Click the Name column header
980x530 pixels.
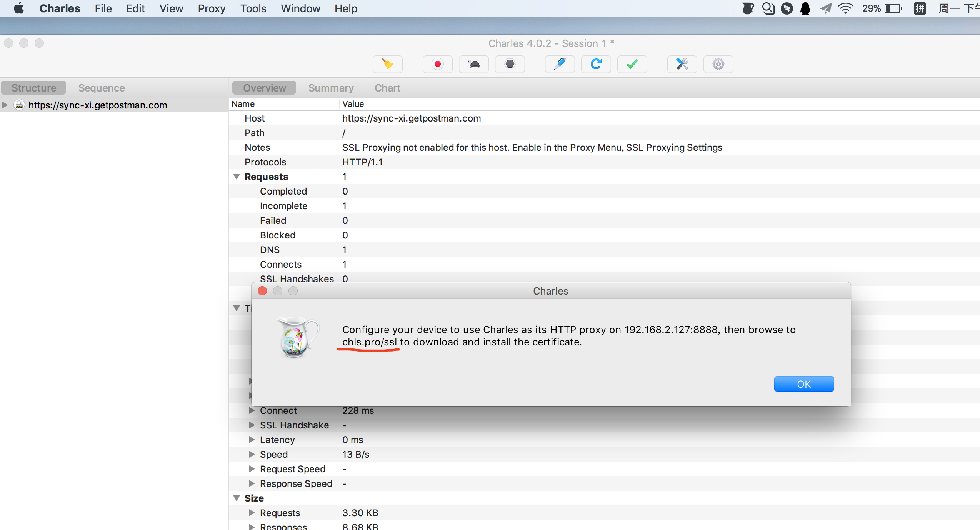click(284, 104)
